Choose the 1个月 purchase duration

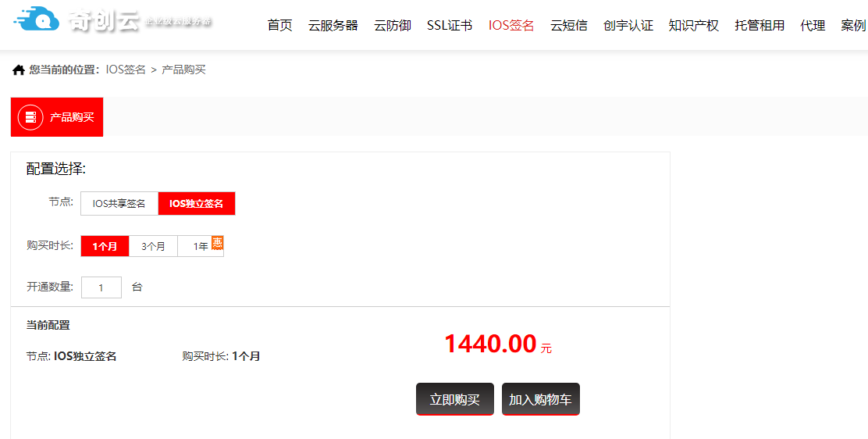pyautogui.click(x=105, y=246)
